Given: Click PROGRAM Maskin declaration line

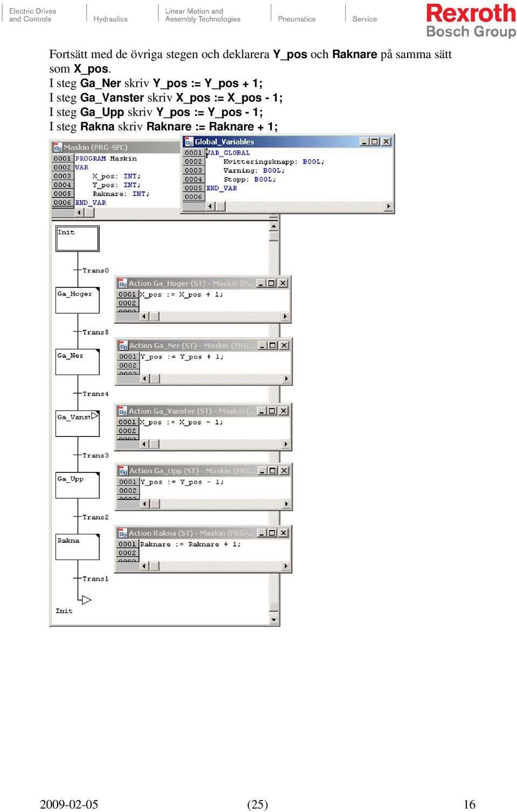Looking at the screenshot, I should click(106, 159).
